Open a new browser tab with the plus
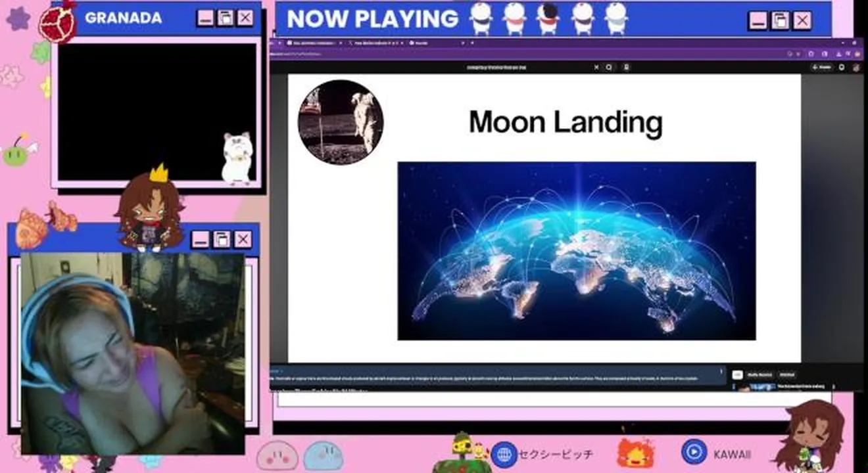The width and height of the screenshot is (868, 473). pyautogui.click(x=472, y=43)
